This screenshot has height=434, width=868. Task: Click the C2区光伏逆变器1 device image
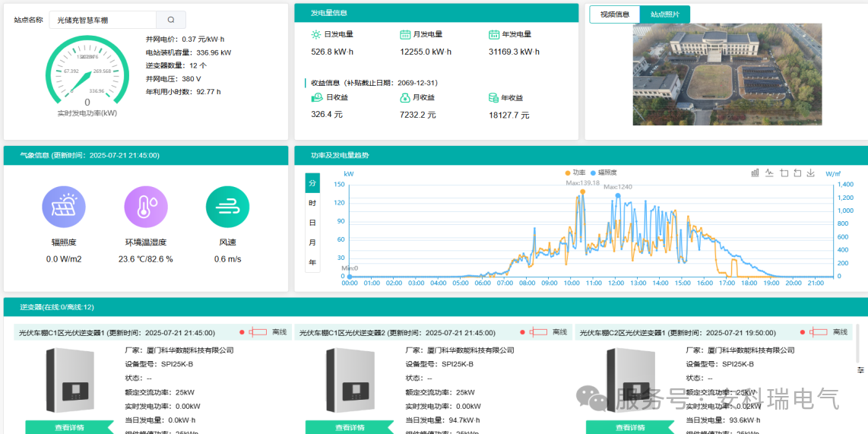[x=630, y=380]
